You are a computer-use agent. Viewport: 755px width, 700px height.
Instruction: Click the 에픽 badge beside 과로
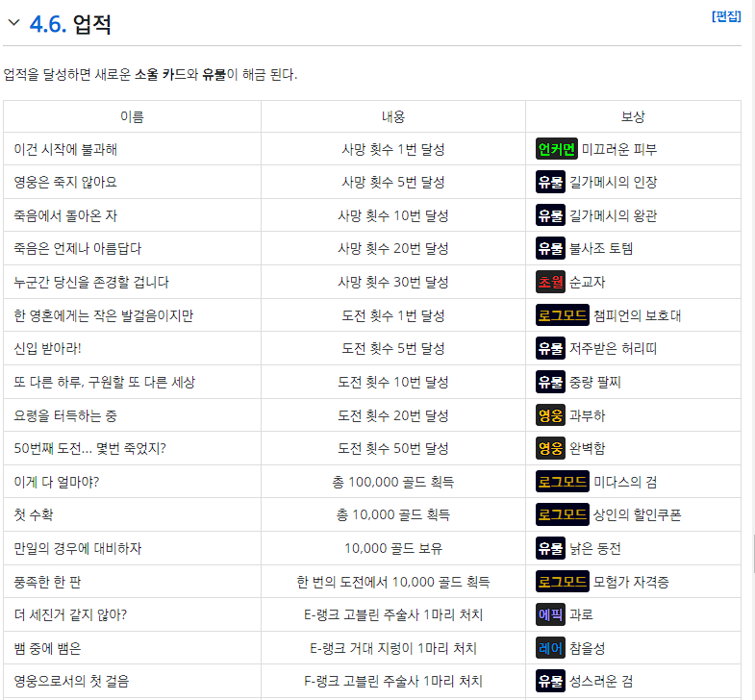(x=550, y=614)
